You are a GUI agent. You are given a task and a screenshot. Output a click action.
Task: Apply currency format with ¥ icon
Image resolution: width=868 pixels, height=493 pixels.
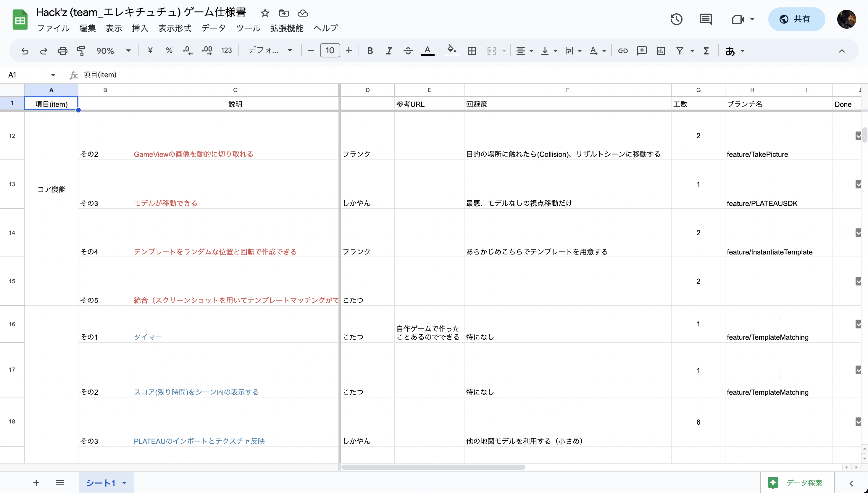pyautogui.click(x=150, y=51)
